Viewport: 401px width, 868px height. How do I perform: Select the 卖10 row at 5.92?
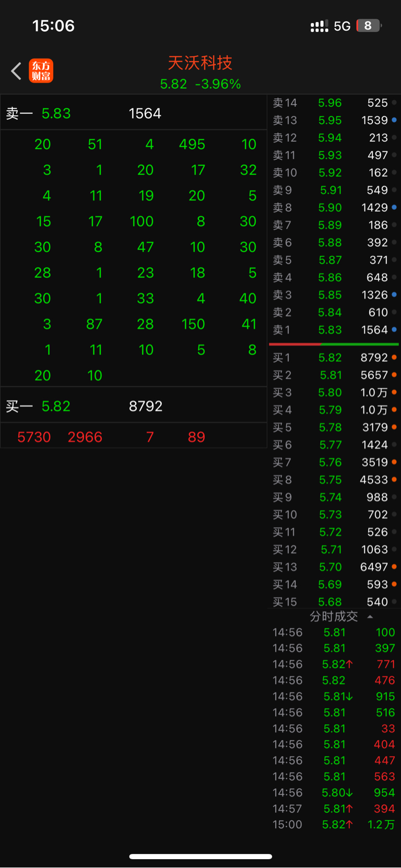[x=334, y=173]
